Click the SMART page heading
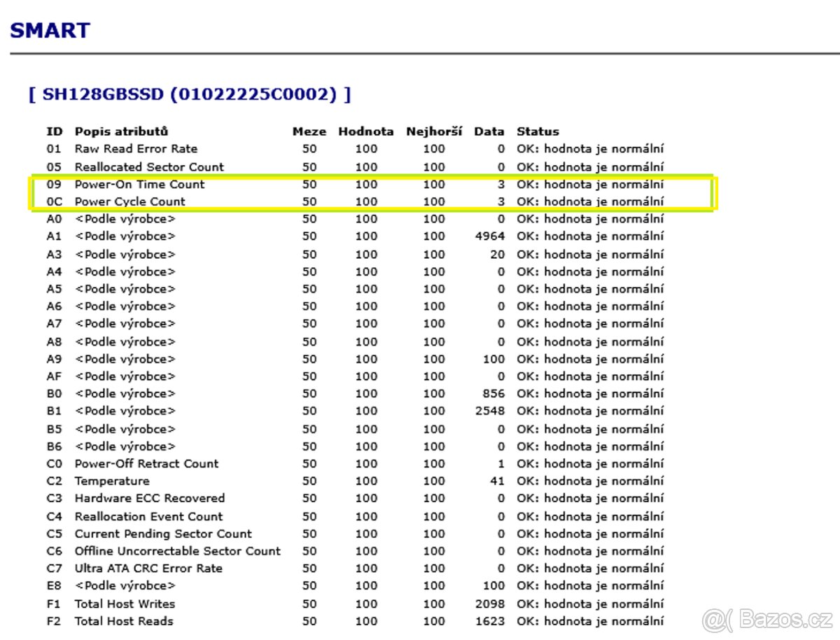Viewport: 840px width, 640px height. tap(50, 31)
